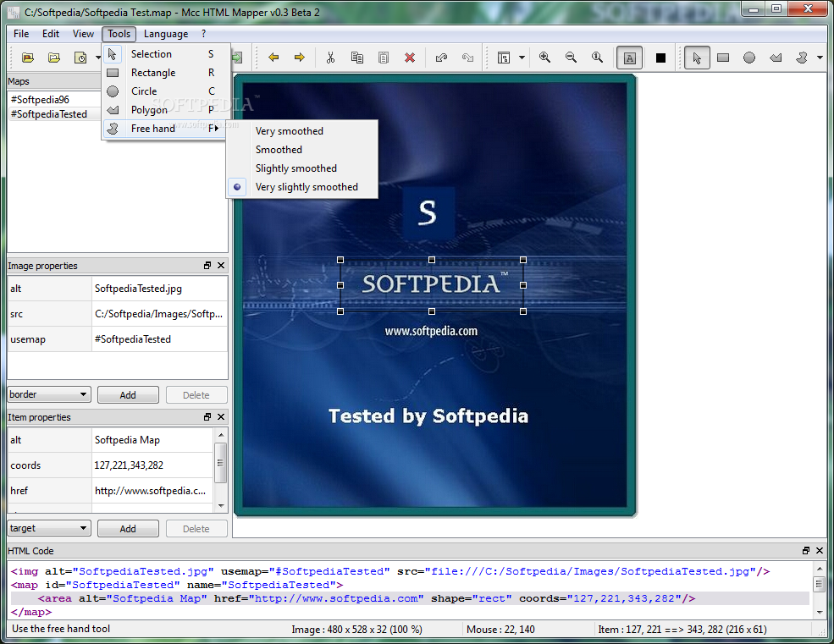The width and height of the screenshot is (834, 644).
Task: Close the HTML Code panel
Action: [x=819, y=550]
